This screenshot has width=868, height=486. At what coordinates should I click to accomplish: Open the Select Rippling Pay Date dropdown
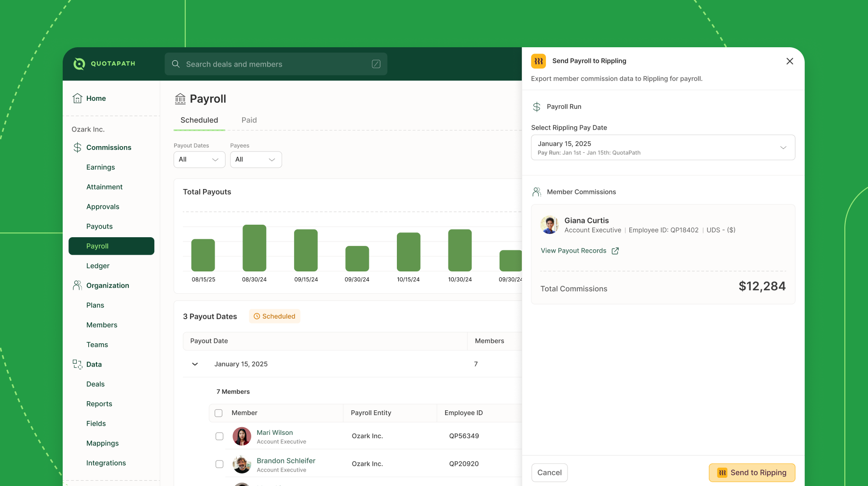click(663, 148)
